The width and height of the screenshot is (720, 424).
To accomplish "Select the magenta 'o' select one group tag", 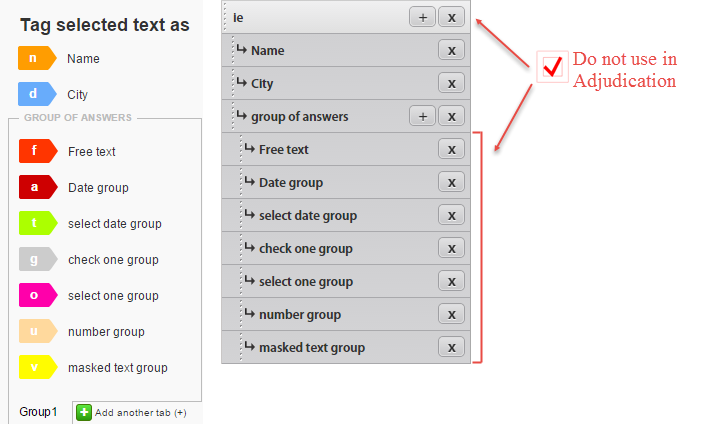I will tap(38, 295).
